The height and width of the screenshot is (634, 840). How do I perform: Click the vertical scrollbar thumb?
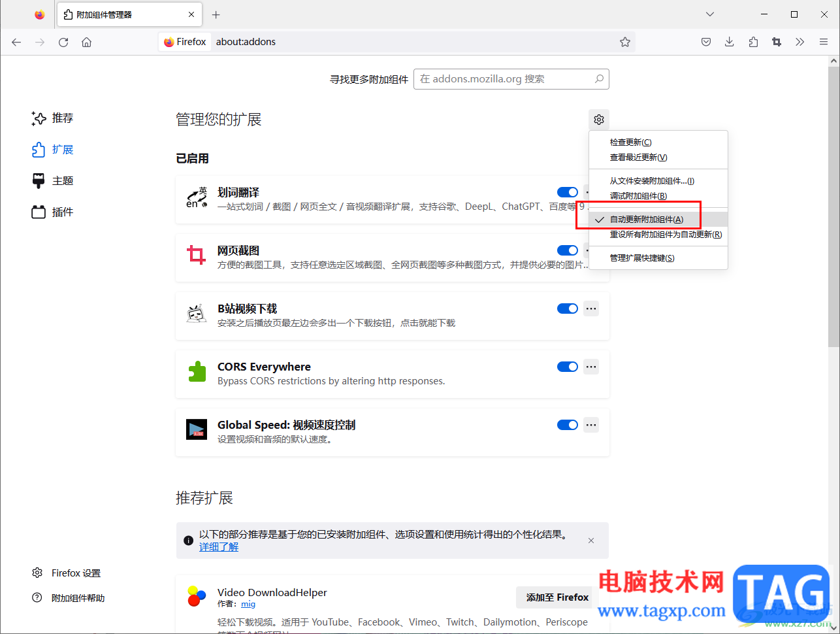coord(833,206)
